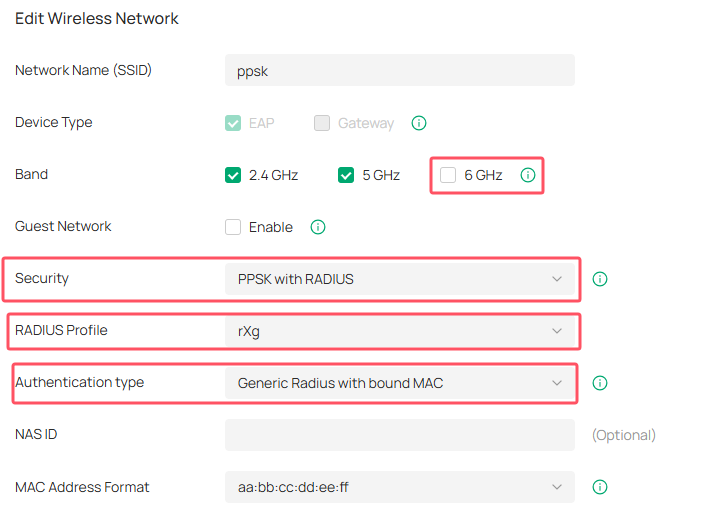Expand the MAC Address Format dropdown
Viewport: 725px width, 518px height.
click(x=400, y=487)
